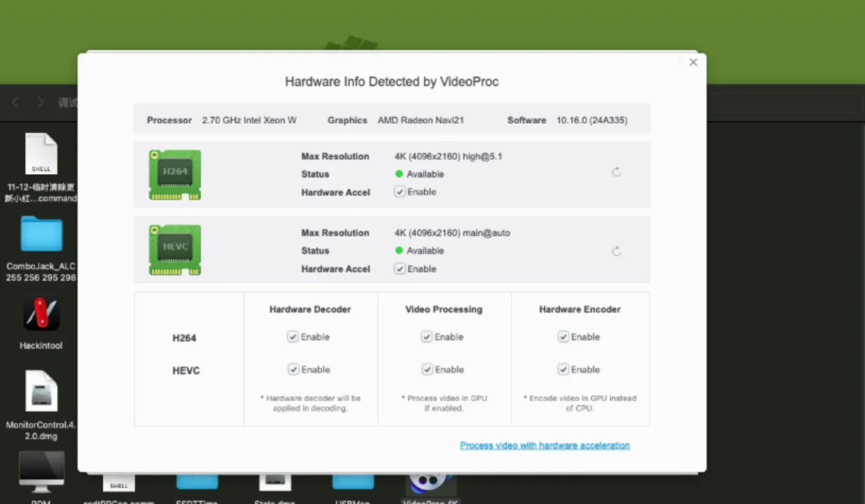Toggle HEVC Hardware Accel Enable checkbox
865x504 pixels.
click(x=400, y=269)
